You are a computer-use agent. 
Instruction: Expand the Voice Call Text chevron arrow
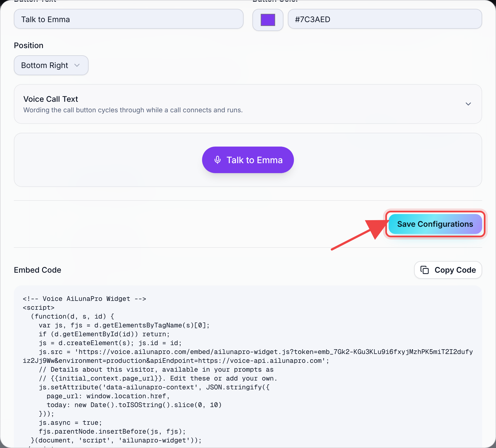pos(468,104)
